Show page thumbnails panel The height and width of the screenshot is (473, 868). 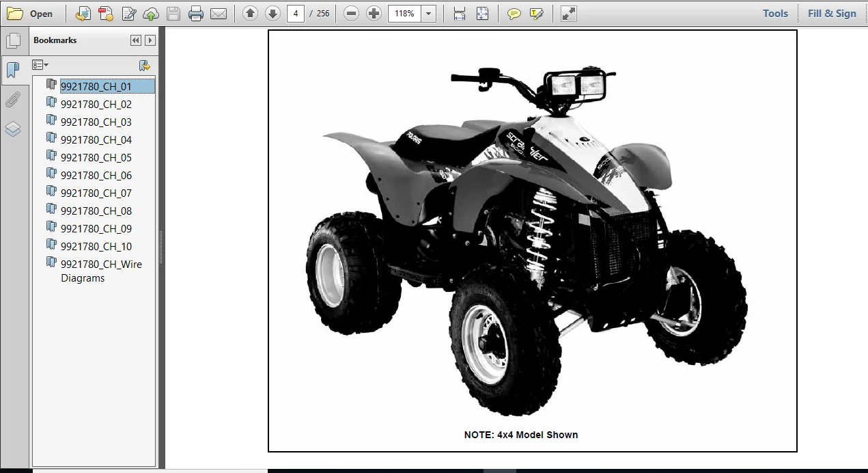(13, 40)
